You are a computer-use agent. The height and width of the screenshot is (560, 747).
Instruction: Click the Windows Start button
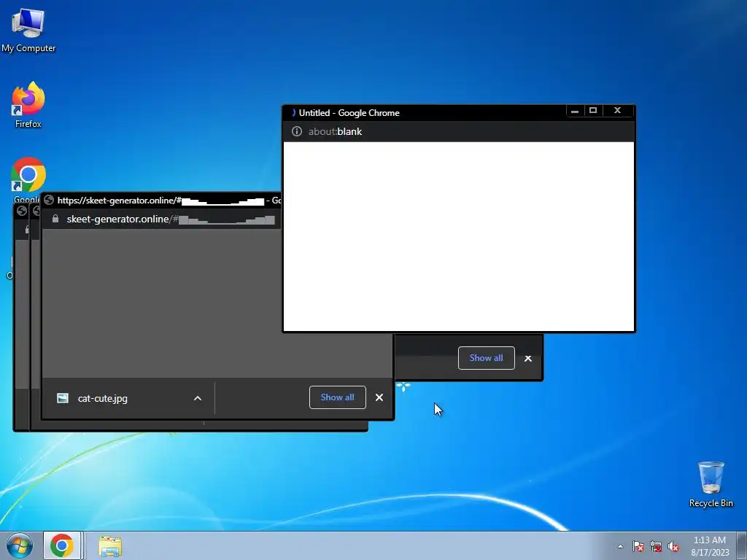pyautogui.click(x=19, y=545)
